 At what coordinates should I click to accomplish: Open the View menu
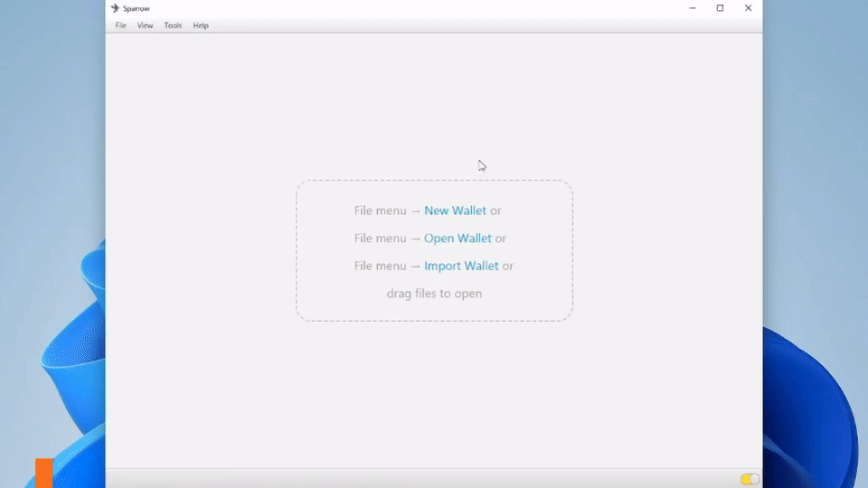145,25
